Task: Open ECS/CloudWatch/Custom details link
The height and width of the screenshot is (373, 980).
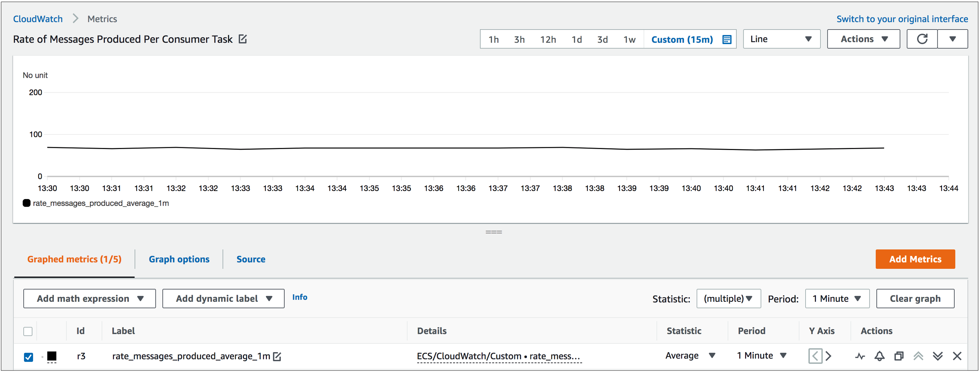Action: click(498, 356)
